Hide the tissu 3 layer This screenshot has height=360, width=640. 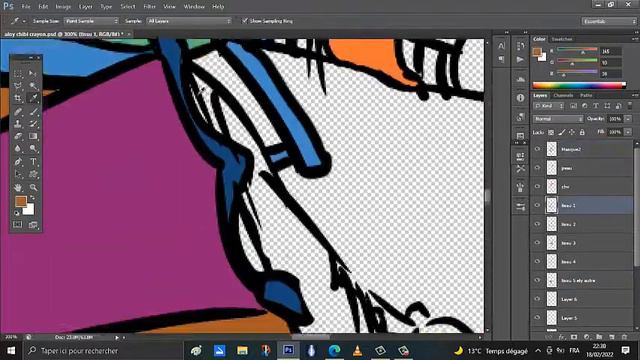(x=537, y=243)
